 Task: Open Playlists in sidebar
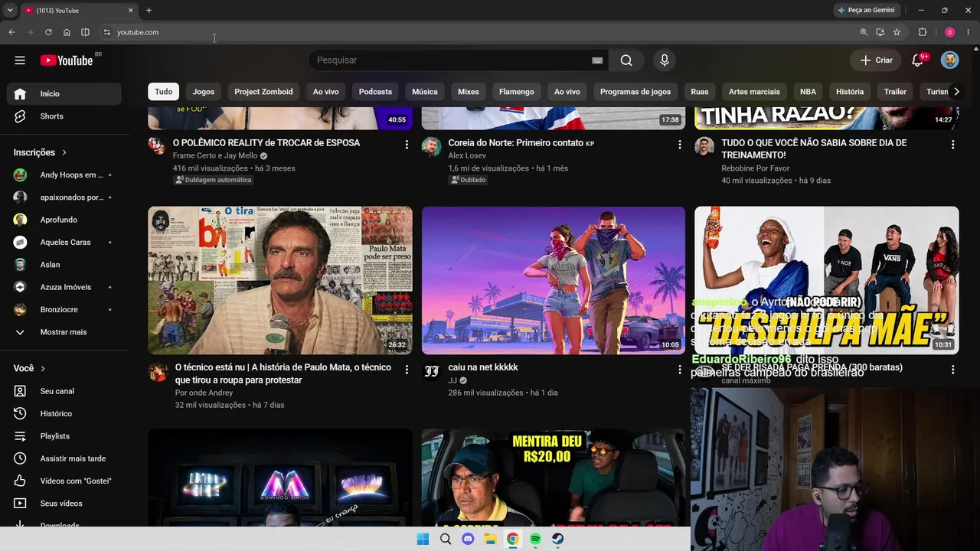coord(64,436)
